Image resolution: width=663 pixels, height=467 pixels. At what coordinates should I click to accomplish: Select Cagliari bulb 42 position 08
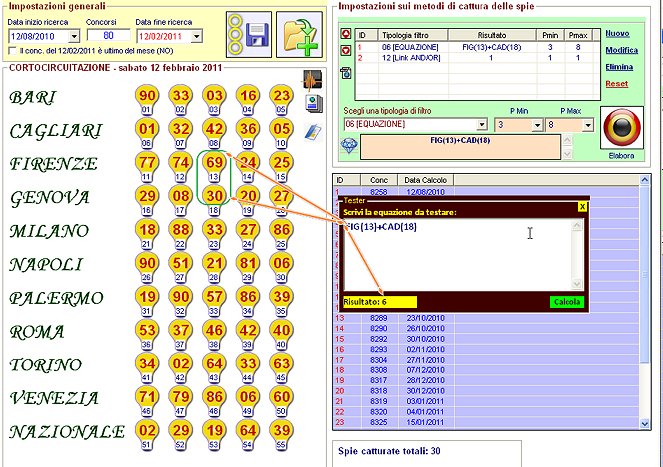[x=214, y=133]
